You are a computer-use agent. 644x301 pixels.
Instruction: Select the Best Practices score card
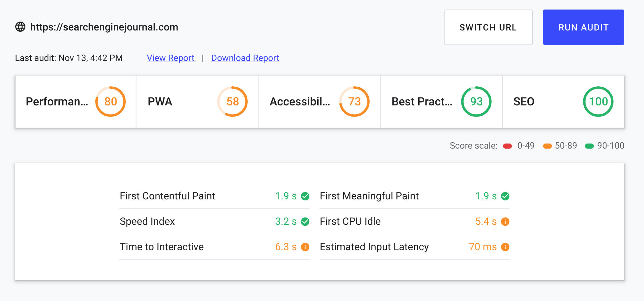click(441, 102)
